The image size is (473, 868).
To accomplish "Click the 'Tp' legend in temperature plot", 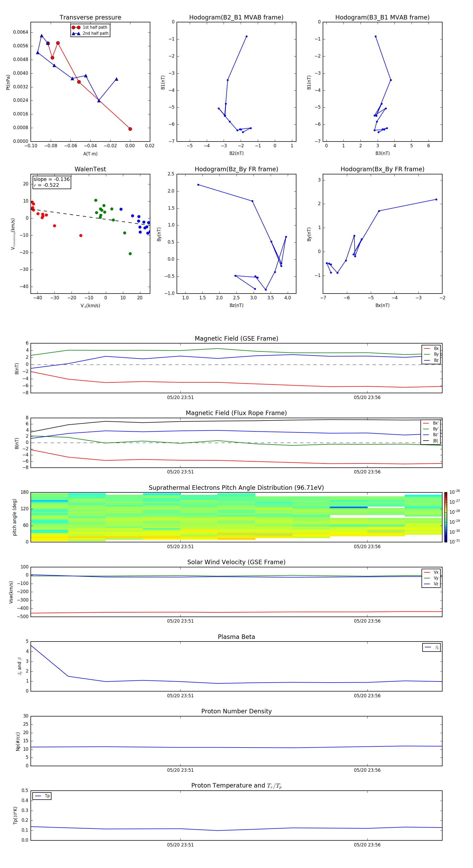I will coord(42,796).
